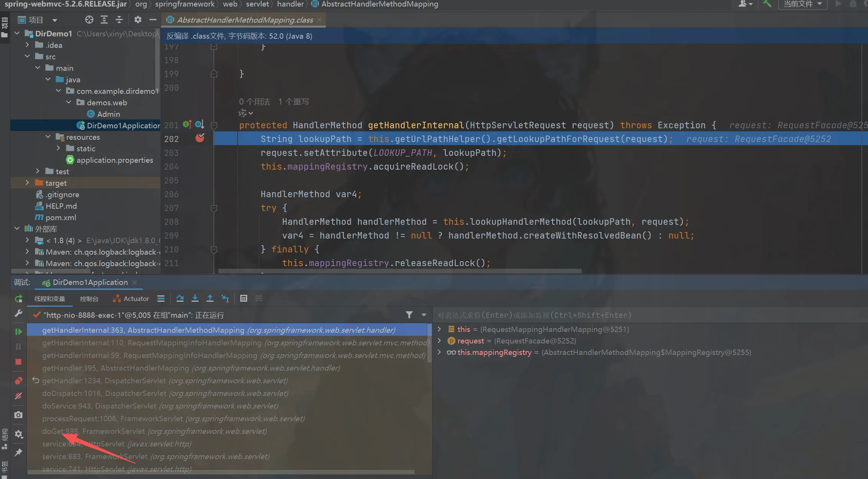Click the Step Out debugger icon

[x=210, y=298]
